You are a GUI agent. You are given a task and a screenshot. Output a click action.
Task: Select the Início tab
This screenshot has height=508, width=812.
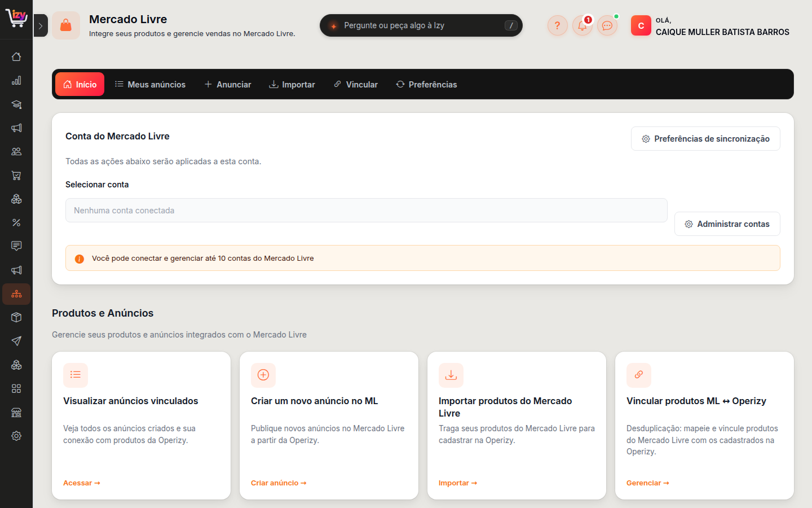(80, 84)
